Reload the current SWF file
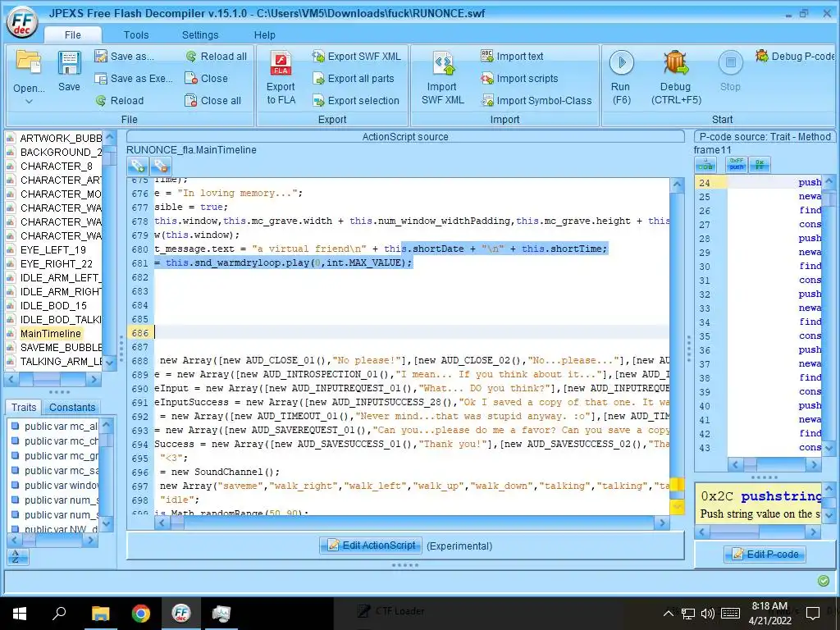This screenshot has height=630, width=840. click(120, 100)
